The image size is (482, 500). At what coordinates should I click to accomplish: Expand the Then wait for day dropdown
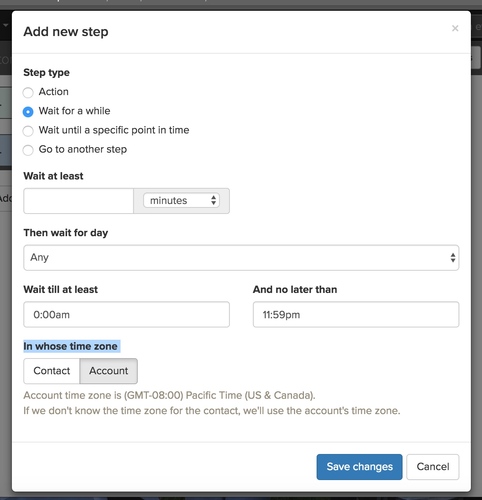(241, 258)
